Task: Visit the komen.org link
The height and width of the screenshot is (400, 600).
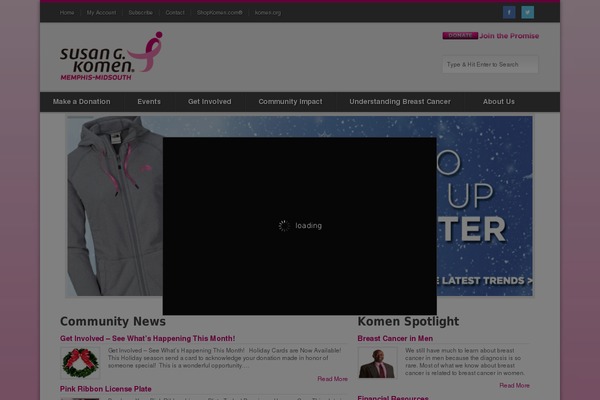Action: [268, 13]
